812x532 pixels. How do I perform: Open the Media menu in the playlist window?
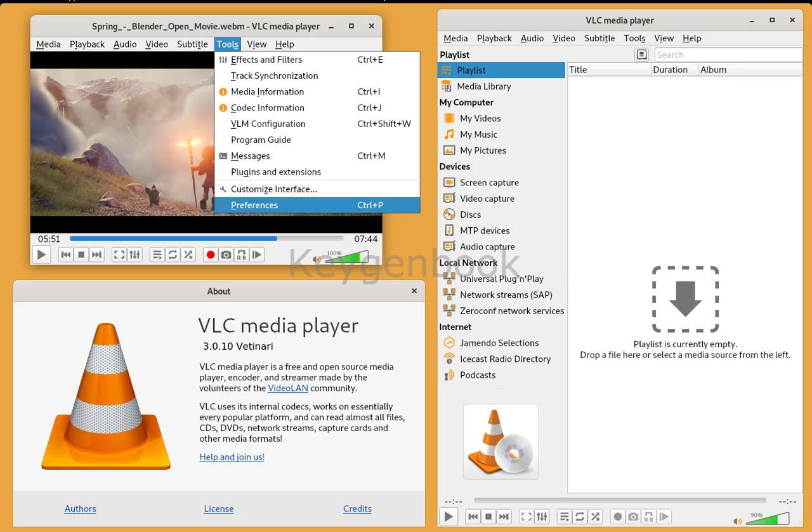[x=455, y=38]
